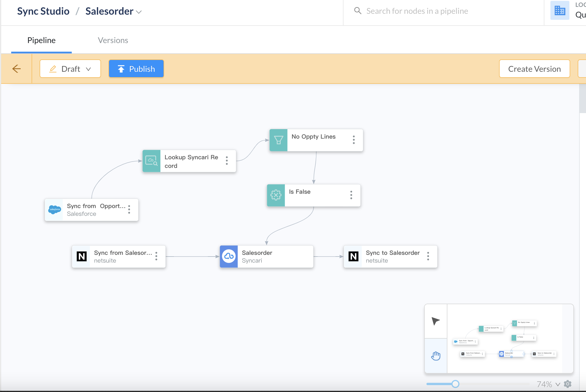Viewport: 586px width, 392px height.
Task: Open the menu dots on Sync from Opport node
Action: [129, 209]
